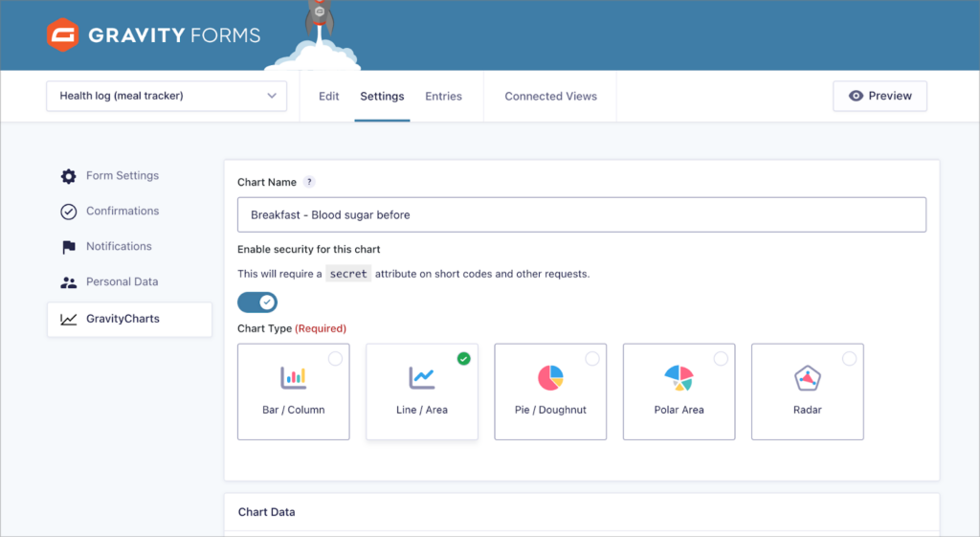Click the Bar / Column chart icon
Viewport: 980px width, 537px height.
point(293,377)
